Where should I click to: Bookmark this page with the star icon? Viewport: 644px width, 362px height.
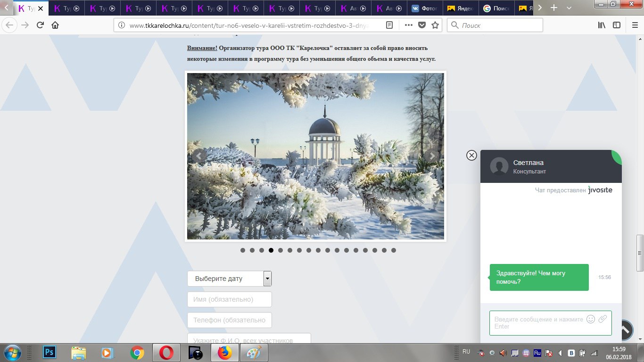click(435, 25)
